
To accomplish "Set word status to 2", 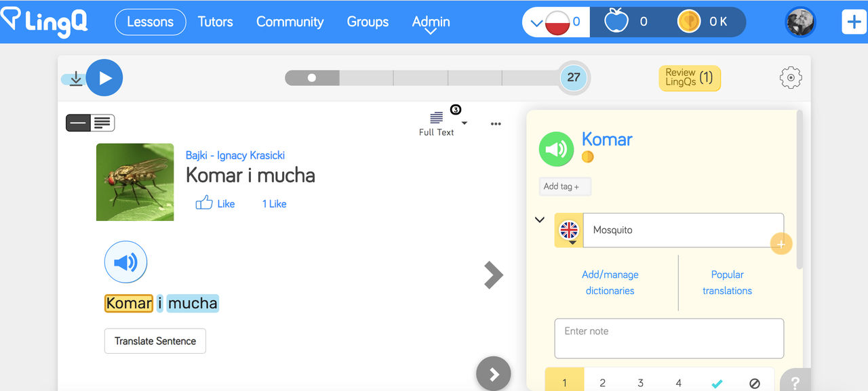I will point(602,382).
